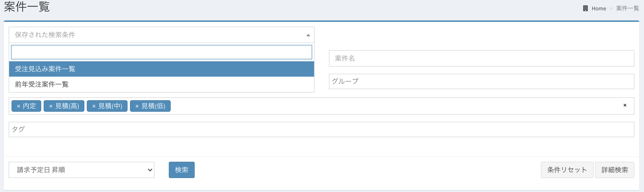Screen dimensions: 644x192
Task: Click the グループ input field
Action: 481,81
